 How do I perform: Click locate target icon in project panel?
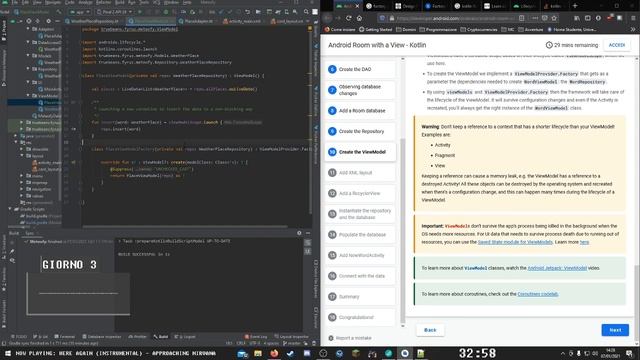pyautogui.click(x=29, y=21)
